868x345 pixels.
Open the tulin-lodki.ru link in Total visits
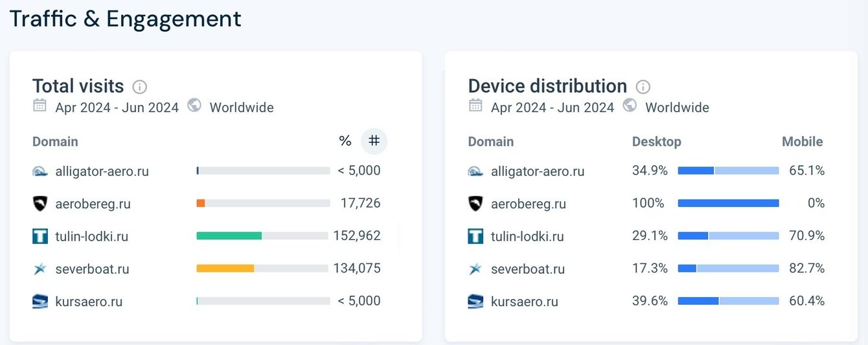(x=92, y=236)
